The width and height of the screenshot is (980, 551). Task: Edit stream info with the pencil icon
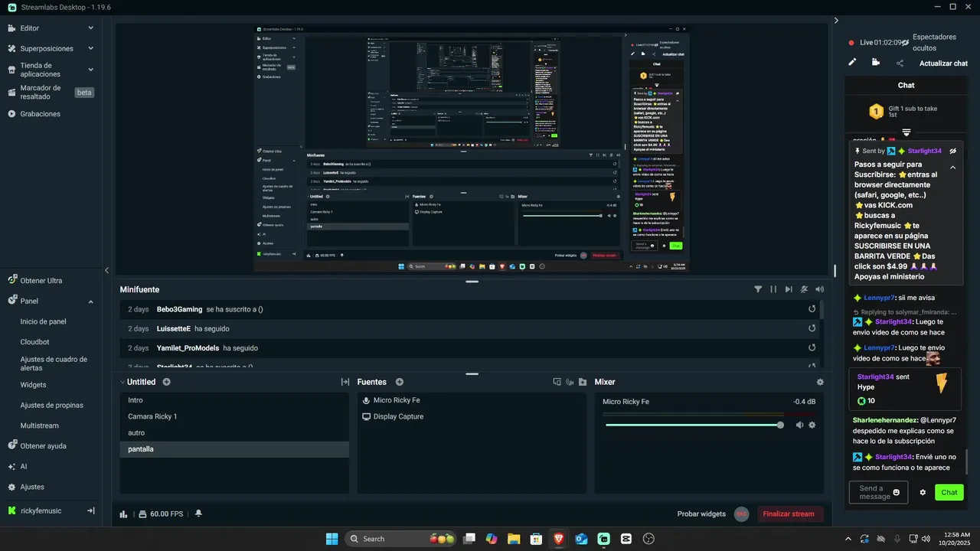[852, 63]
